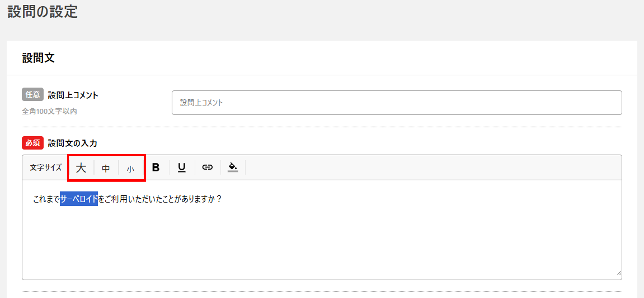The image size is (644, 298).
Task: Set the text size to small (小)
Action: [x=130, y=169]
